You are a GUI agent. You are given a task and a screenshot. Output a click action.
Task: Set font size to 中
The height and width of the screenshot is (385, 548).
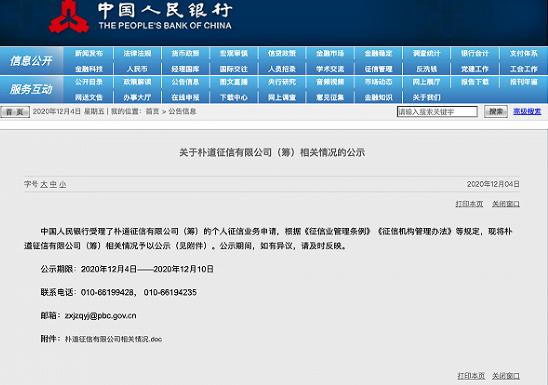[53, 184]
